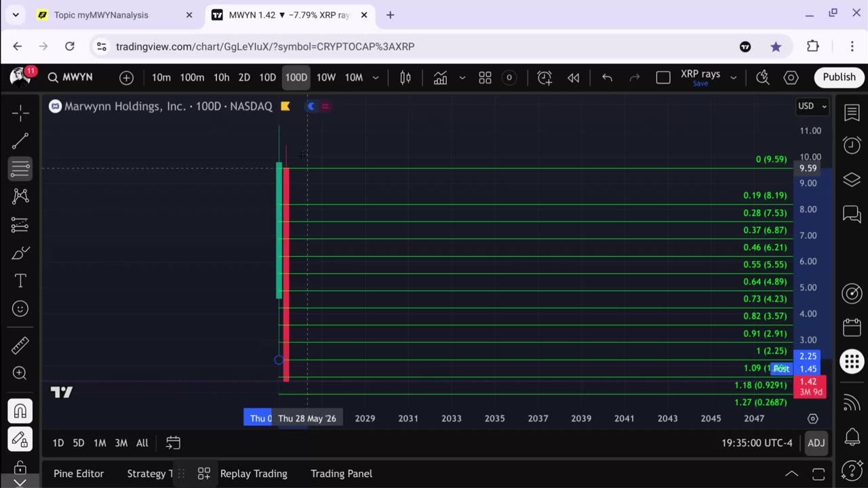Open the watchlist panel in right sidebar

tap(852, 113)
